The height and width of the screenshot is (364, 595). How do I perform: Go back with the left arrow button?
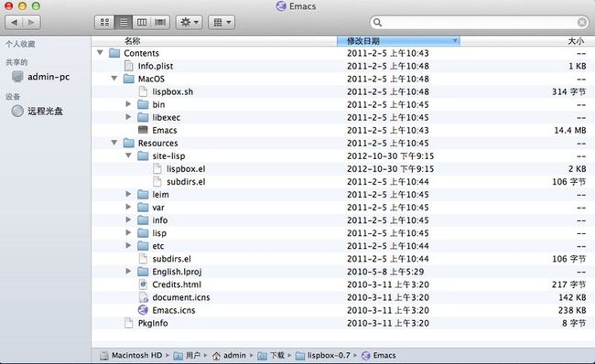[14, 22]
